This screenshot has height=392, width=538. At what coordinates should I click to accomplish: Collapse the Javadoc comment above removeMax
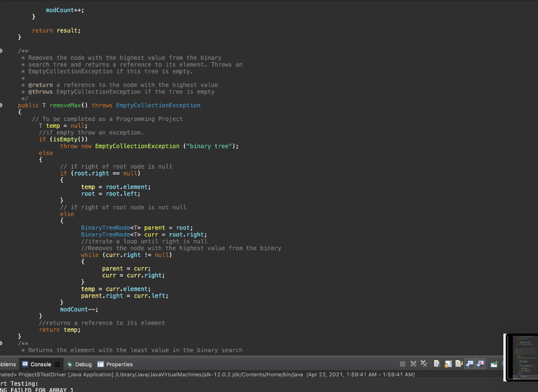[x=1, y=51]
